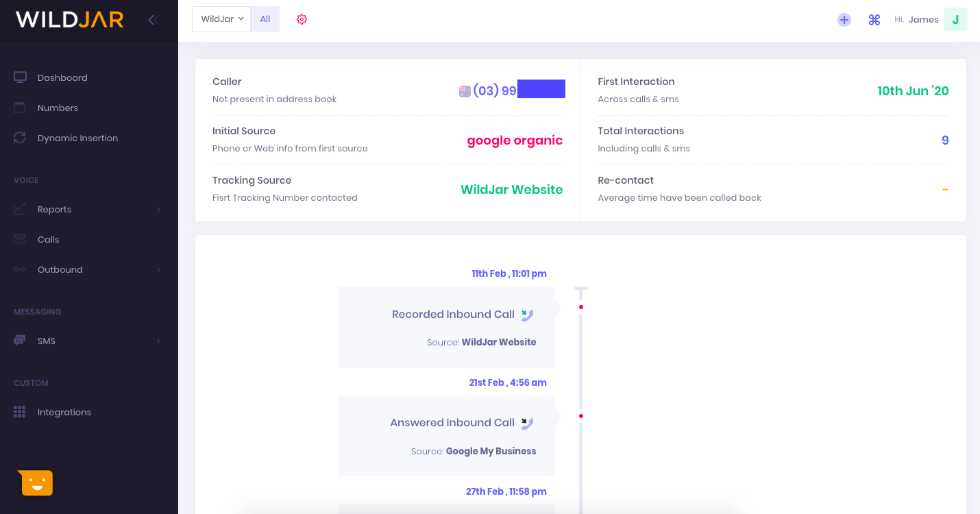Open the James profile avatar
Screen dimensions: 980x514
(x=955, y=19)
